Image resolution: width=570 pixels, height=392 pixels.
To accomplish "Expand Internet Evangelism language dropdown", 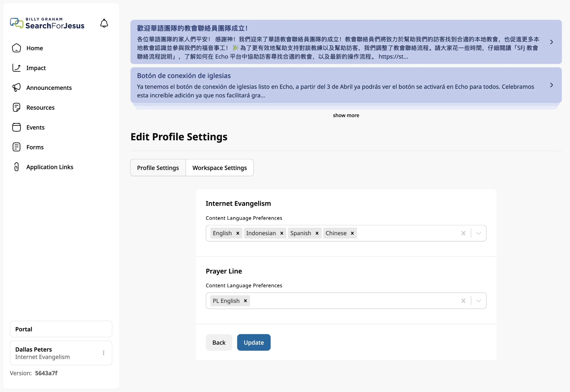I will click(x=479, y=233).
